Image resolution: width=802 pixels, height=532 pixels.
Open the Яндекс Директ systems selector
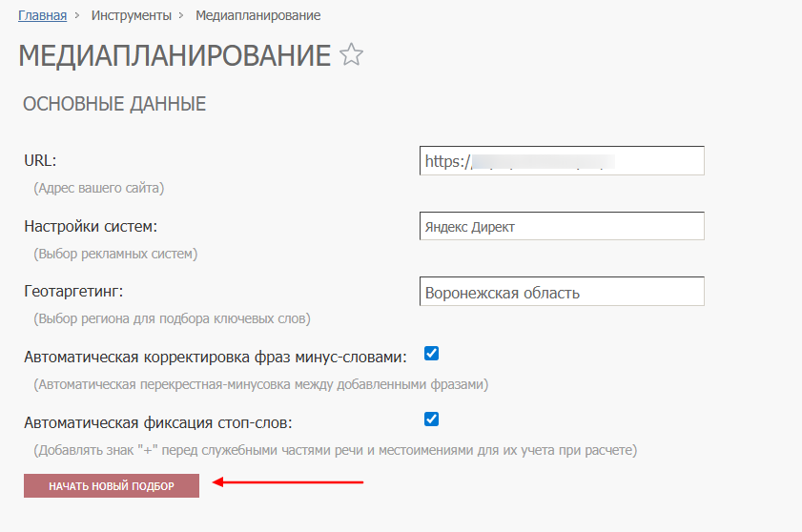pyautogui.click(x=562, y=227)
